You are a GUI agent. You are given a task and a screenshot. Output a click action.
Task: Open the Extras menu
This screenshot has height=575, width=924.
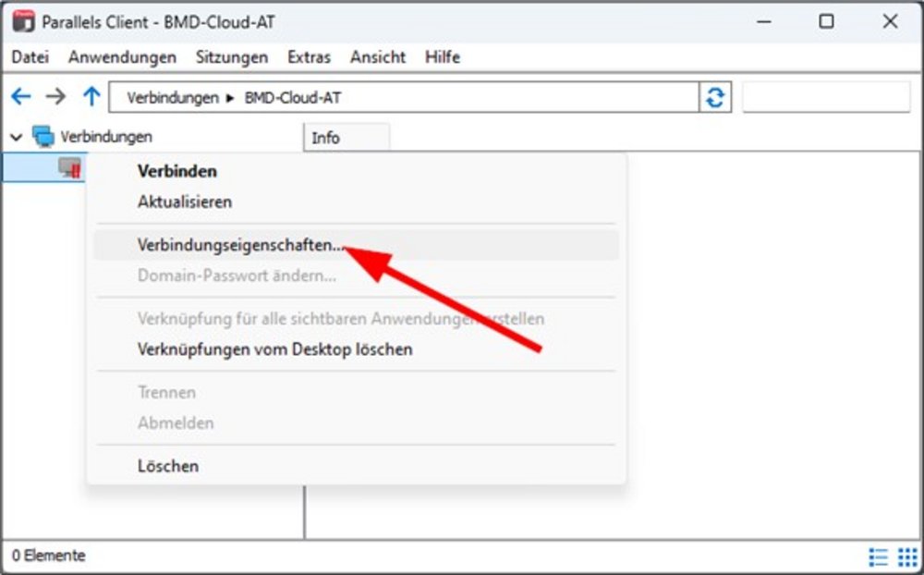click(309, 57)
